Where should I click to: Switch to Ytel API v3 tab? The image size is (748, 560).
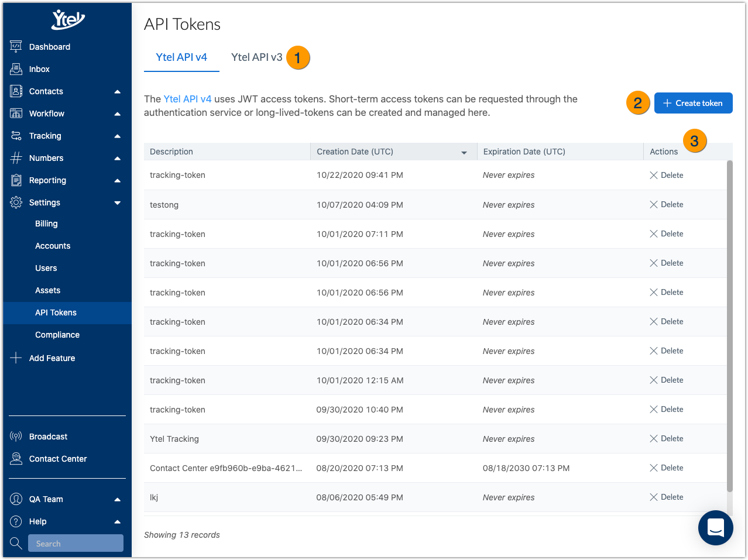coord(256,57)
